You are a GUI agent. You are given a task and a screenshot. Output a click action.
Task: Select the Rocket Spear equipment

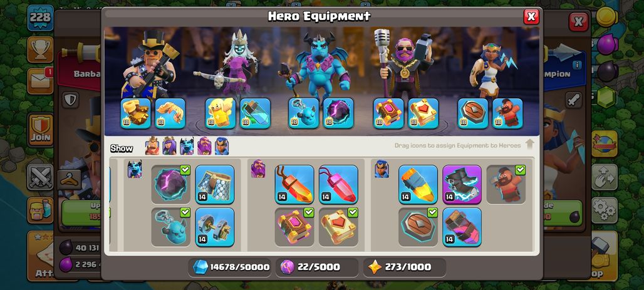(418, 184)
